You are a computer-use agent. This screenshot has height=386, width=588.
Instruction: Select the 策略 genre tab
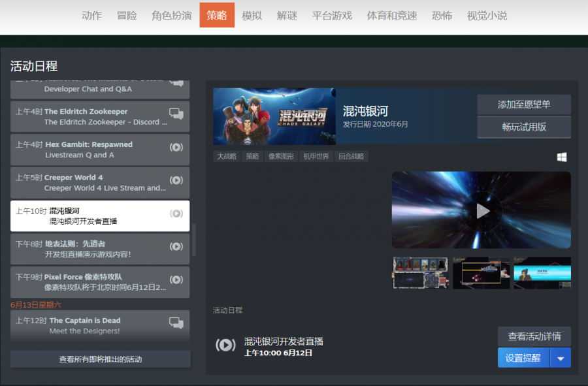pos(217,15)
